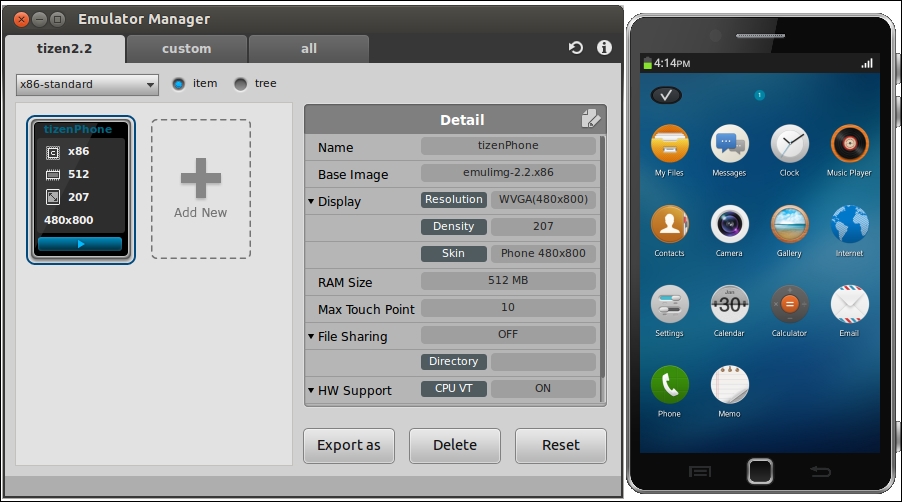Click the refresh icon in Emulator Manager
902x502 pixels.
click(x=575, y=48)
